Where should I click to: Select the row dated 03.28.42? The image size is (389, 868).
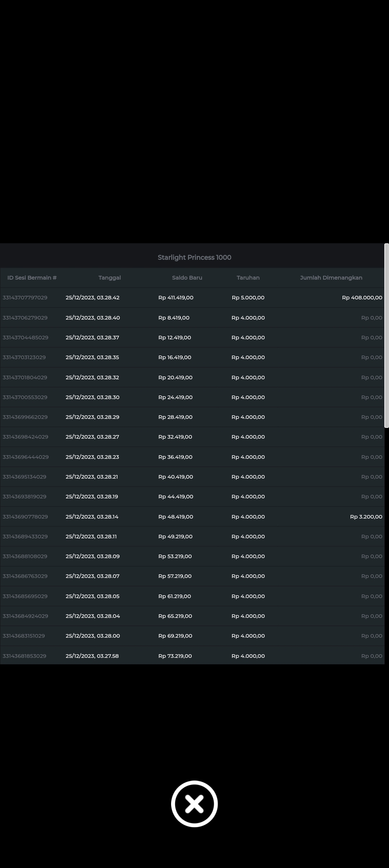tap(93, 298)
